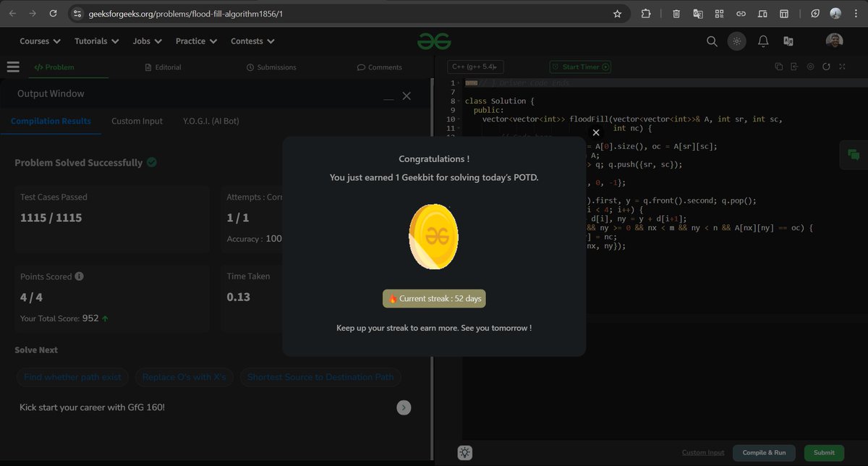
Task: Click the Start Timer button
Action: point(580,67)
